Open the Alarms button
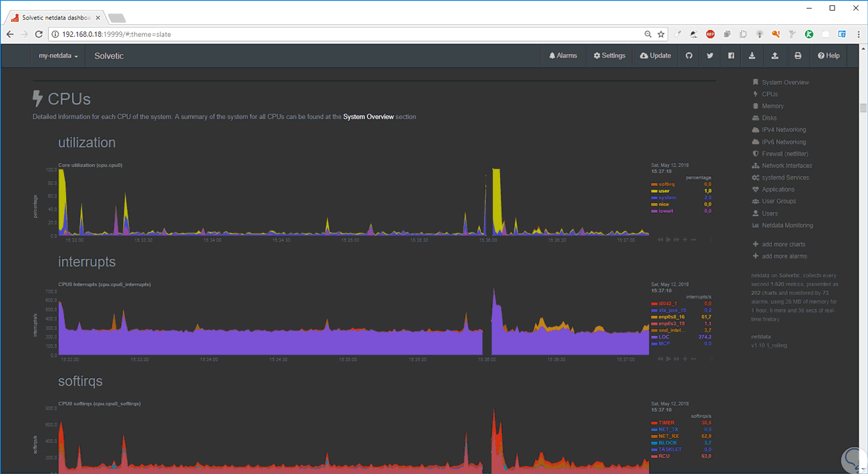The width and height of the screenshot is (868, 474). coord(563,56)
